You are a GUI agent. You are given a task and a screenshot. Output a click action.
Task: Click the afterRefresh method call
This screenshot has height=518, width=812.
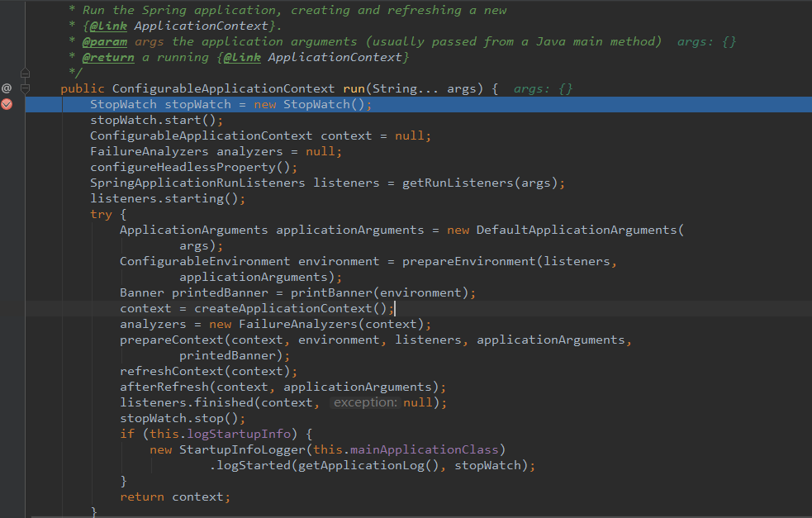pyautogui.click(x=164, y=387)
